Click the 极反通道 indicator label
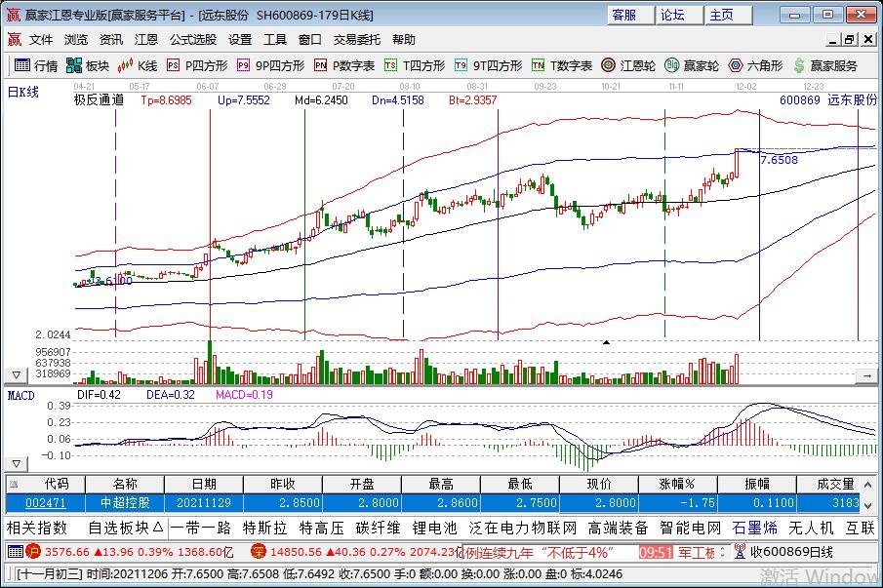 click(100, 100)
